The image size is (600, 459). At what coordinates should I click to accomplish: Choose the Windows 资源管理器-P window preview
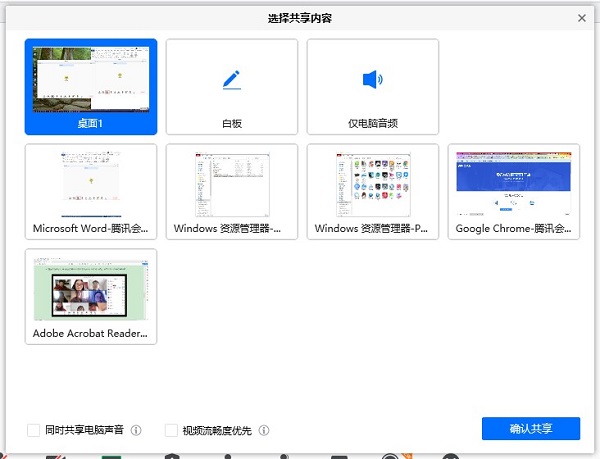click(x=373, y=182)
